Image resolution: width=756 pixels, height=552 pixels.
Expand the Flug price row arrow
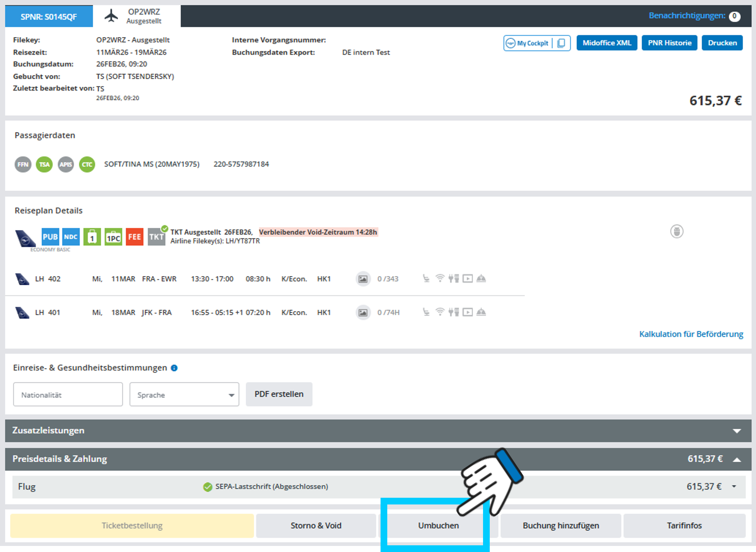click(734, 487)
